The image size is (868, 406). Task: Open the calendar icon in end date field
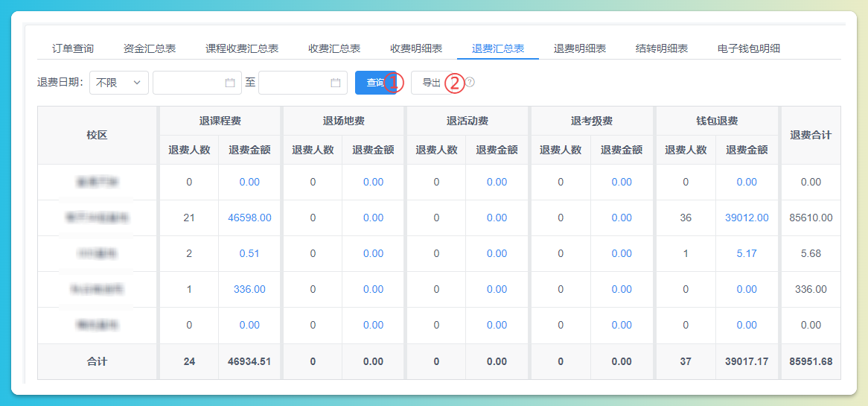pos(336,83)
